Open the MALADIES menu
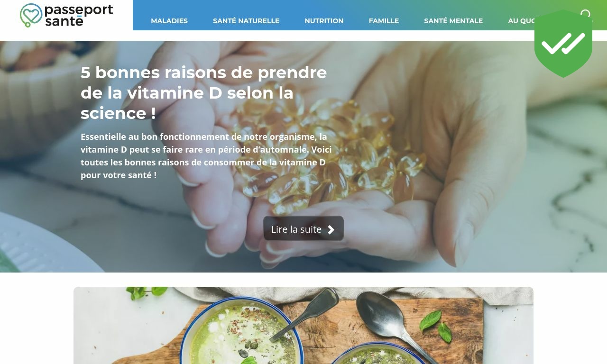The image size is (607, 364). [x=169, y=21]
